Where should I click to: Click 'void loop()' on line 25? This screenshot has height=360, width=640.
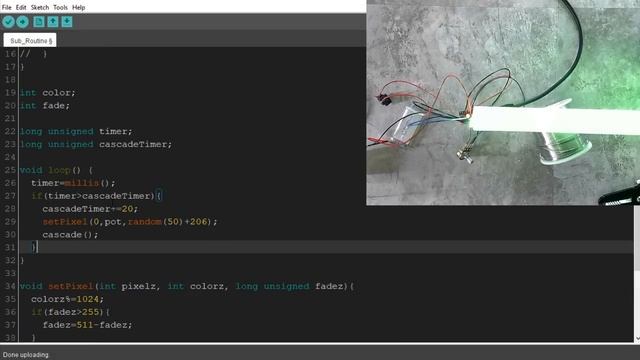tap(51, 170)
